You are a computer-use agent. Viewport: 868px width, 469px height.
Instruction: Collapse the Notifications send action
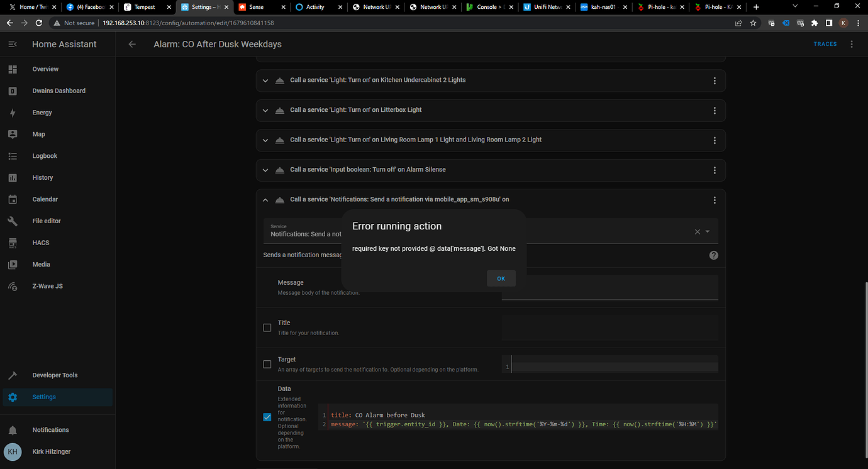265,199
